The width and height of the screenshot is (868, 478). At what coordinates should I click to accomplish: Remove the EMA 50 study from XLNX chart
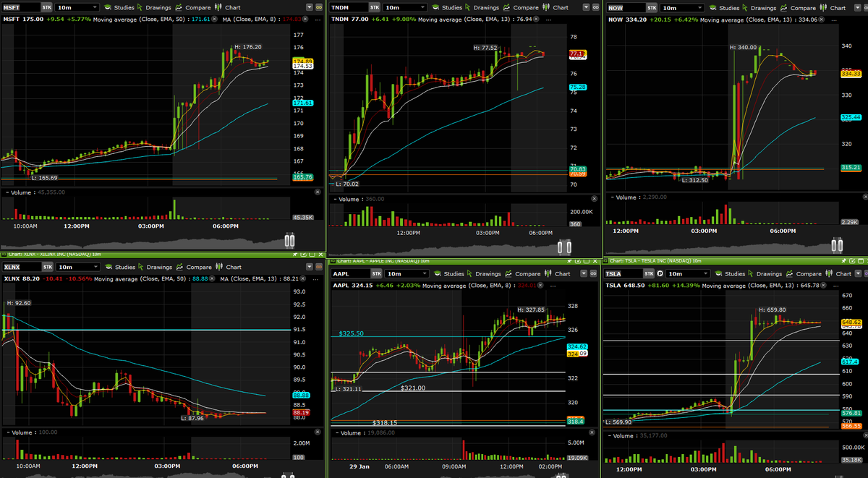click(212, 278)
